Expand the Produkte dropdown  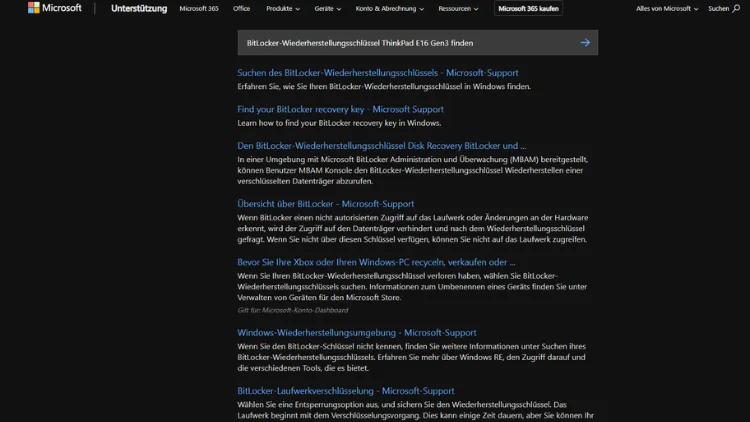coord(283,9)
